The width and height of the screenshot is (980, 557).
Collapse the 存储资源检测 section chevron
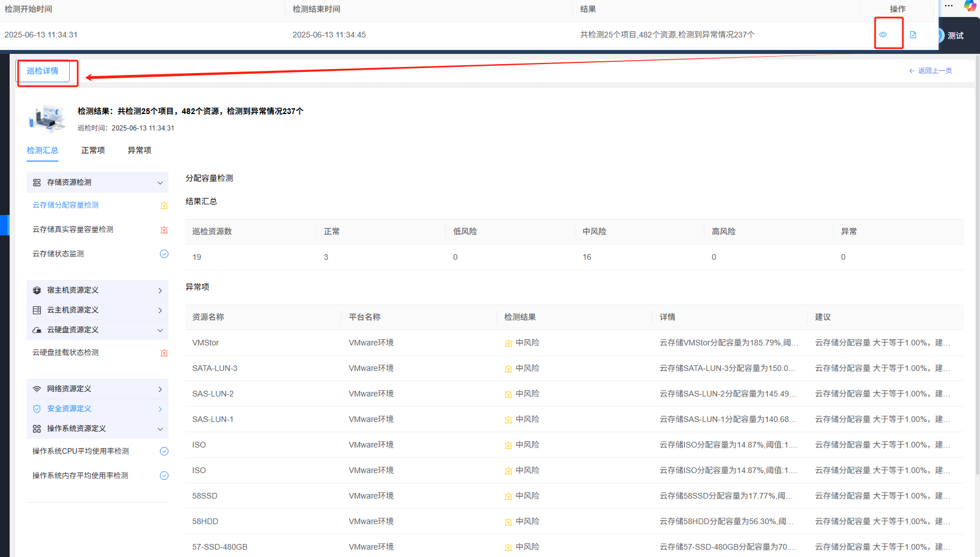tap(160, 183)
